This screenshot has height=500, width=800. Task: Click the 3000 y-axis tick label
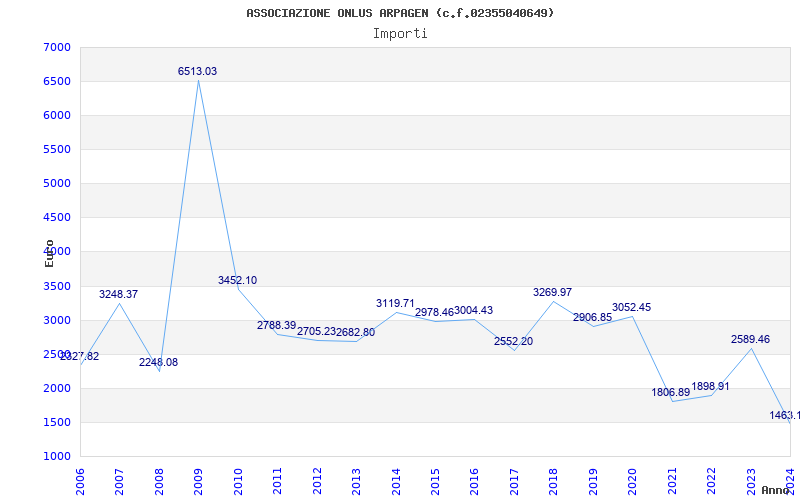click(57, 320)
